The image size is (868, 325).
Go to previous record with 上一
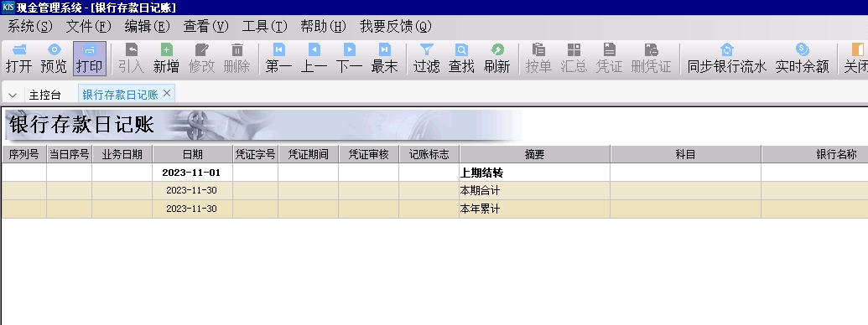tap(314, 58)
